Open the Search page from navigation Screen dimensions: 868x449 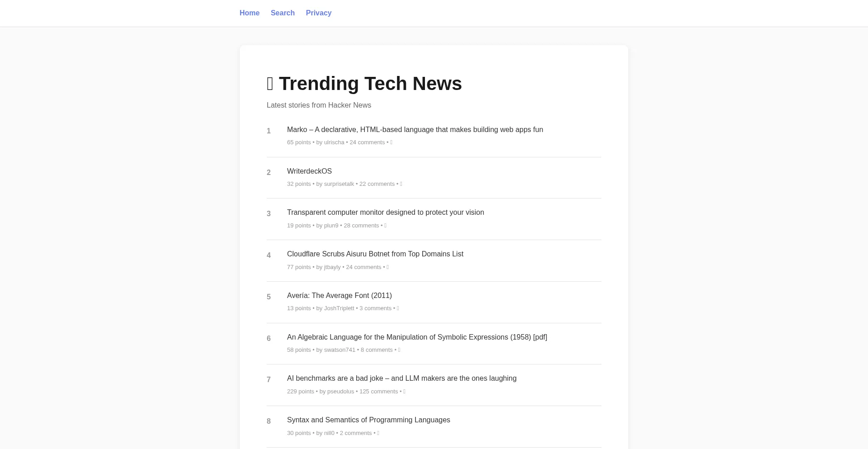click(283, 13)
